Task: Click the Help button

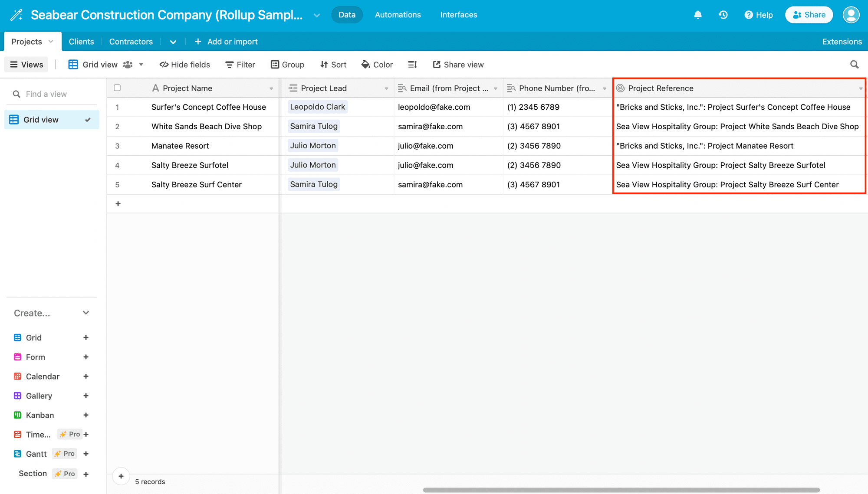Action: point(759,15)
